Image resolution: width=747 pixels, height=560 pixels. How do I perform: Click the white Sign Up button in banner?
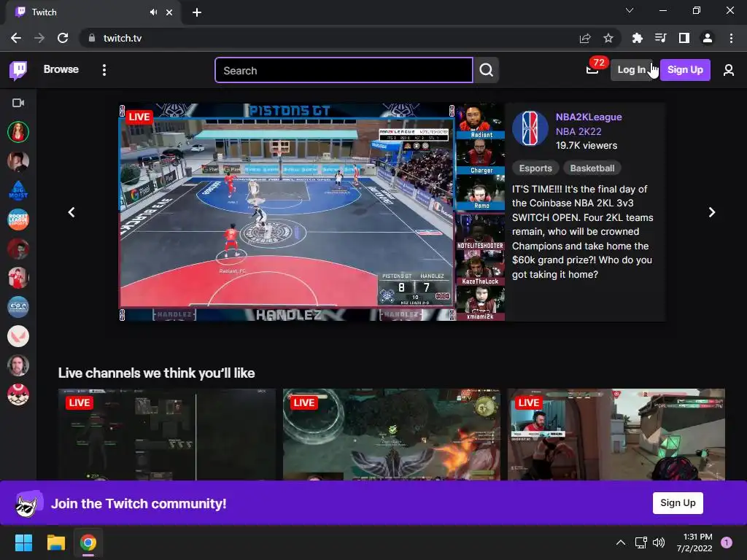tap(678, 503)
